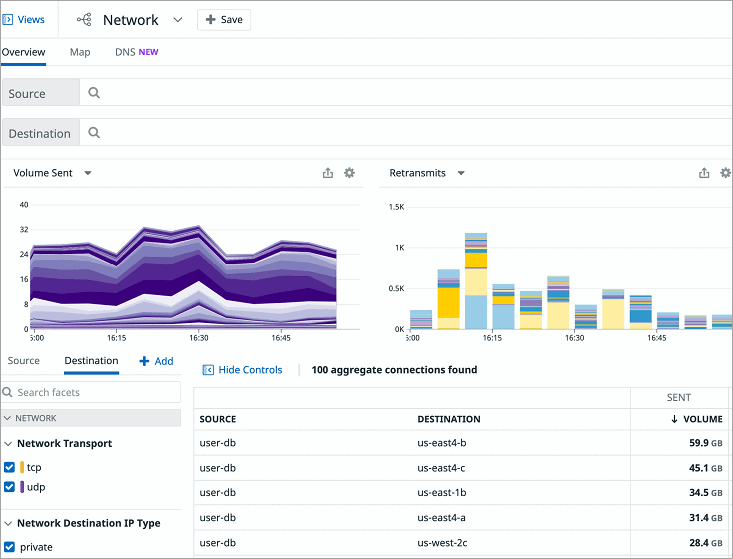Click the 45.1 GB volume value
This screenshot has height=559, width=733.
(705, 468)
